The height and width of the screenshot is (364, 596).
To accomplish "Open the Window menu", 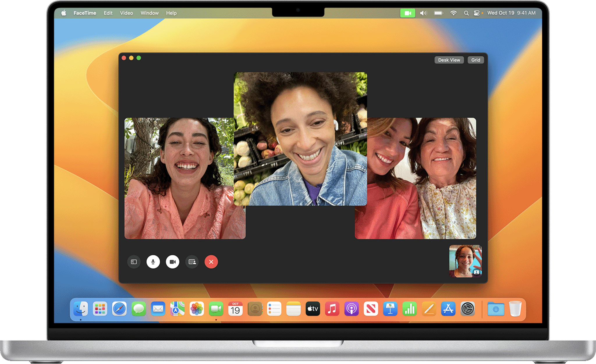I will point(149,13).
